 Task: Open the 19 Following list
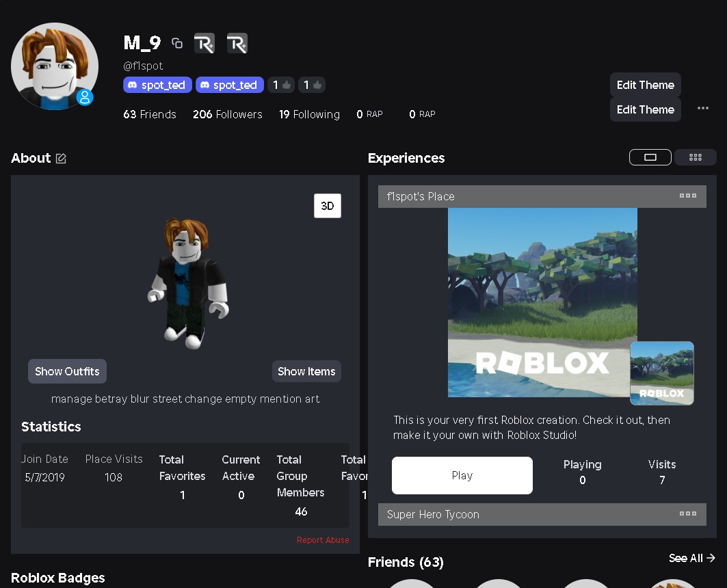[x=309, y=114]
